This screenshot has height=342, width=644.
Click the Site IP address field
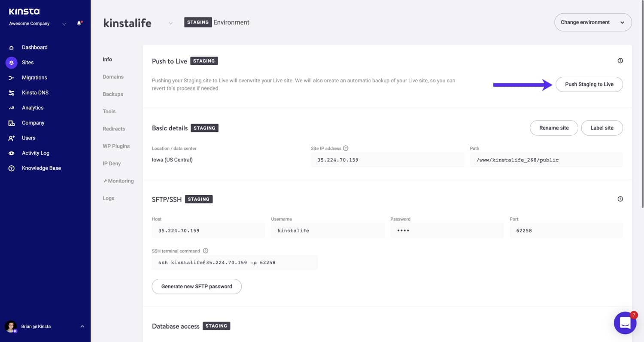(x=387, y=160)
